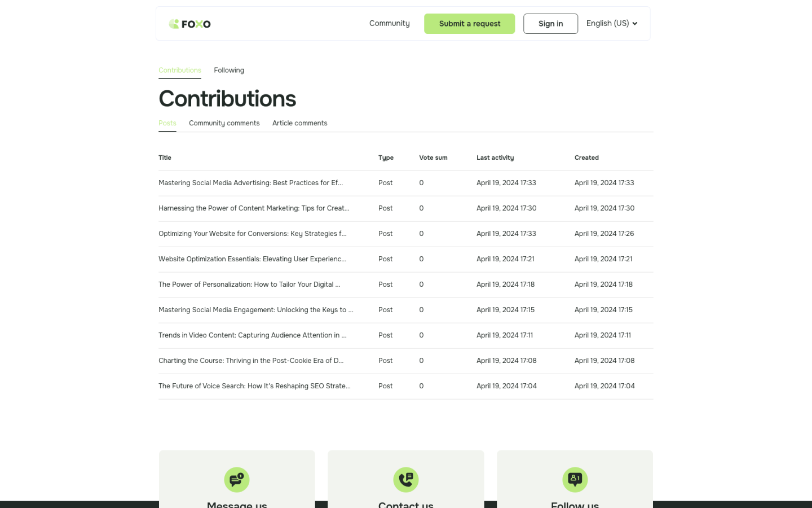Open the Article comments tab

tap(299, 123)
